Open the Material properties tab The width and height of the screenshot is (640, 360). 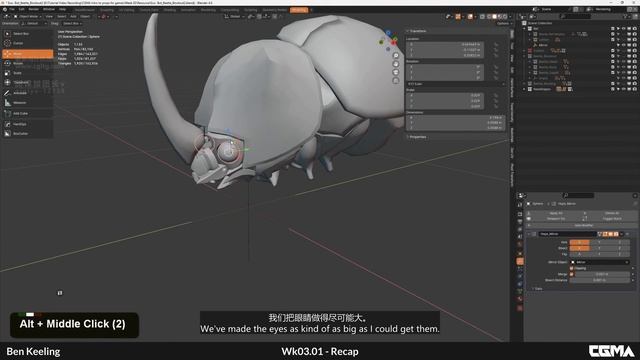520,299
